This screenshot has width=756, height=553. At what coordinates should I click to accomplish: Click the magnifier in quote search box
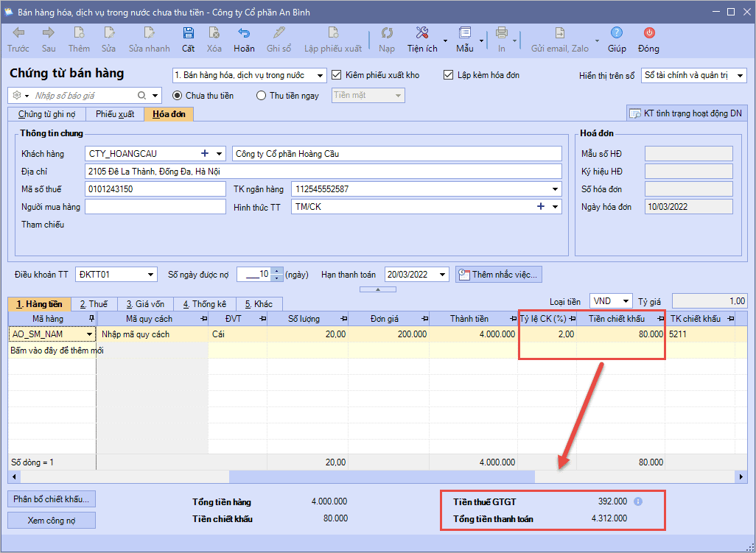(141, 96)
